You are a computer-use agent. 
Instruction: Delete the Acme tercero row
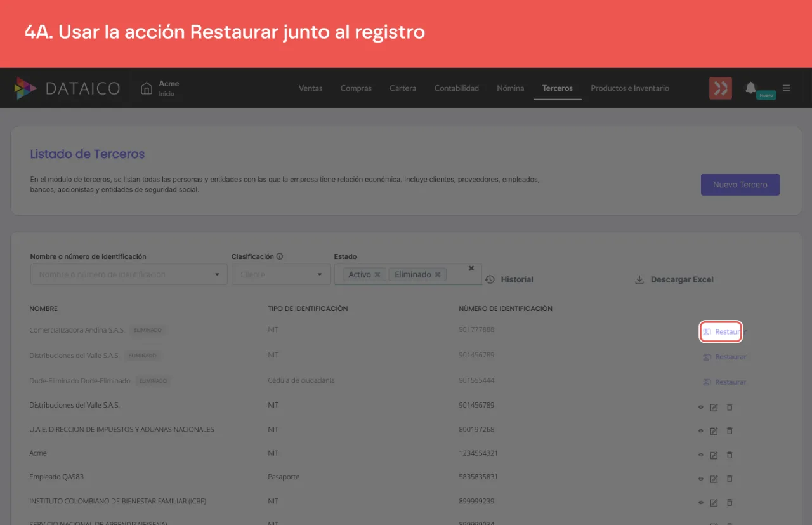[730, 455]
